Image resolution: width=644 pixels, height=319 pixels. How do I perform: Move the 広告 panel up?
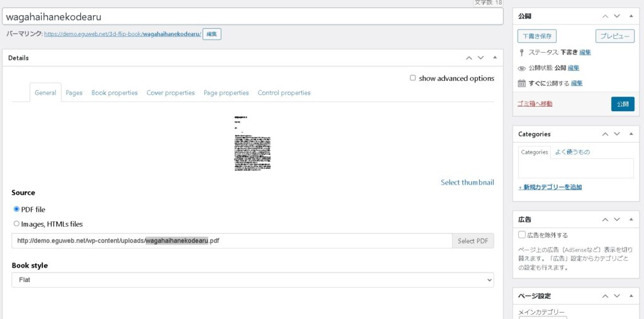tap(605, 220)
